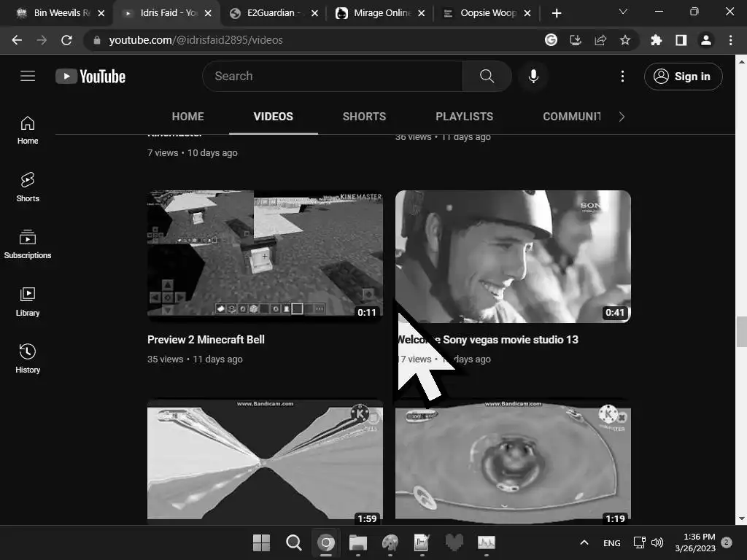Viewport: 747px width, 560px height.
Task: Go to Home in the sidebar
Action: point(28,130)
